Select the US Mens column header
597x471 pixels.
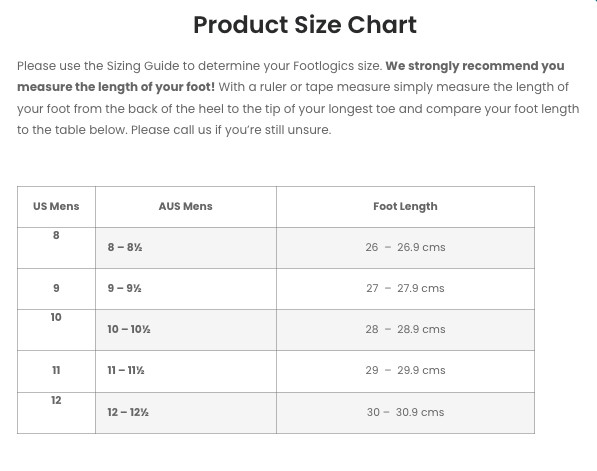pos(56,207)
